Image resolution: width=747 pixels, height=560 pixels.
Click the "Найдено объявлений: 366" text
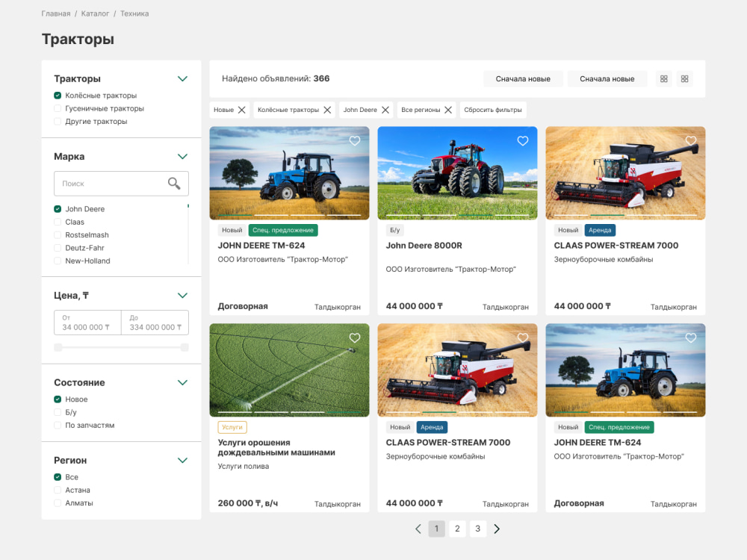pos(276,78)
